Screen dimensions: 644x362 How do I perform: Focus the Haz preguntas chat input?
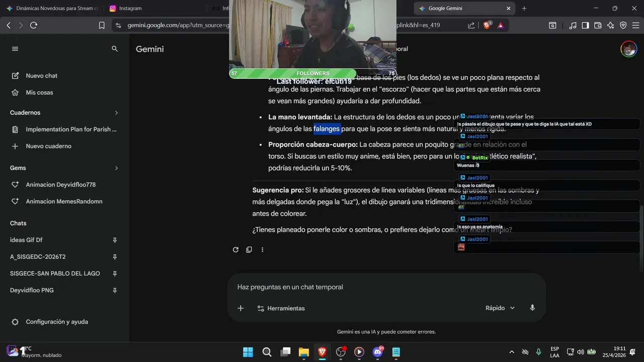point(386,287)
